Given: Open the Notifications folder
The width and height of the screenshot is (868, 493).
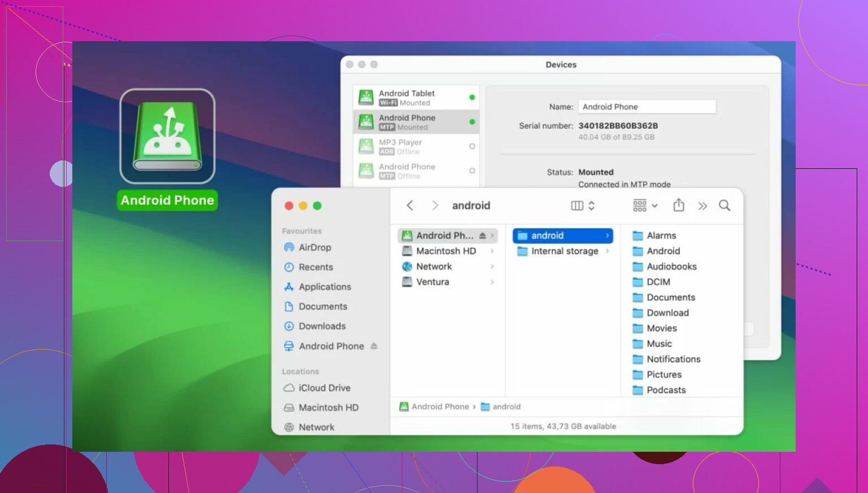Looking at the screenshot, I should click(x=666, y=359).
